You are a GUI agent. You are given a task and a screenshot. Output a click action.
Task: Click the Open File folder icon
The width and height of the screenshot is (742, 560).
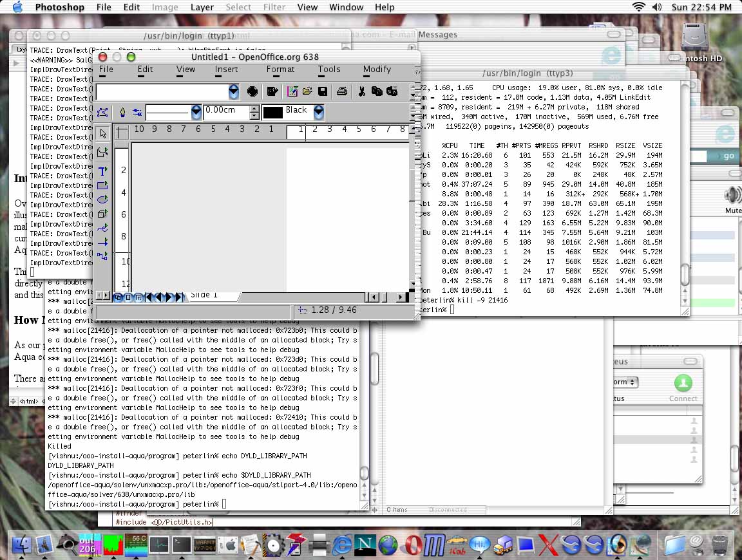308,91
